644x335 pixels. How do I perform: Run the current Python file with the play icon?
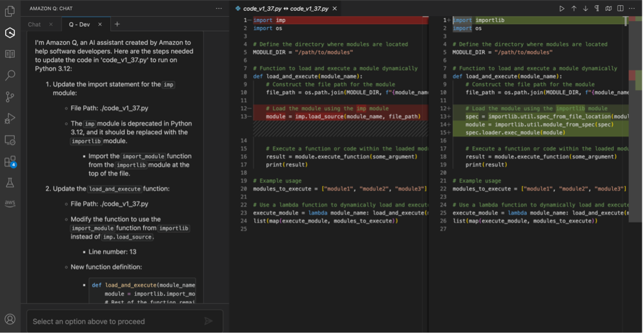[x=562, y=8]
